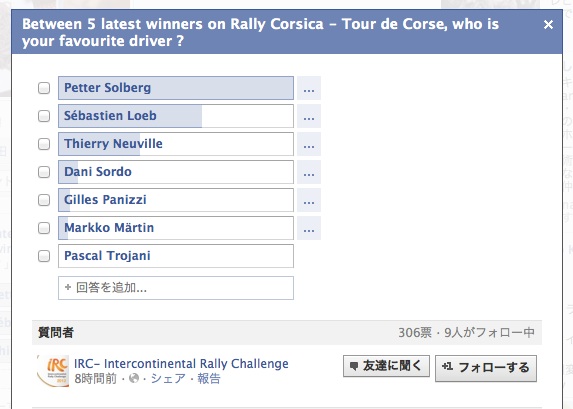Click the globe privacy icon

click(134, 378)
